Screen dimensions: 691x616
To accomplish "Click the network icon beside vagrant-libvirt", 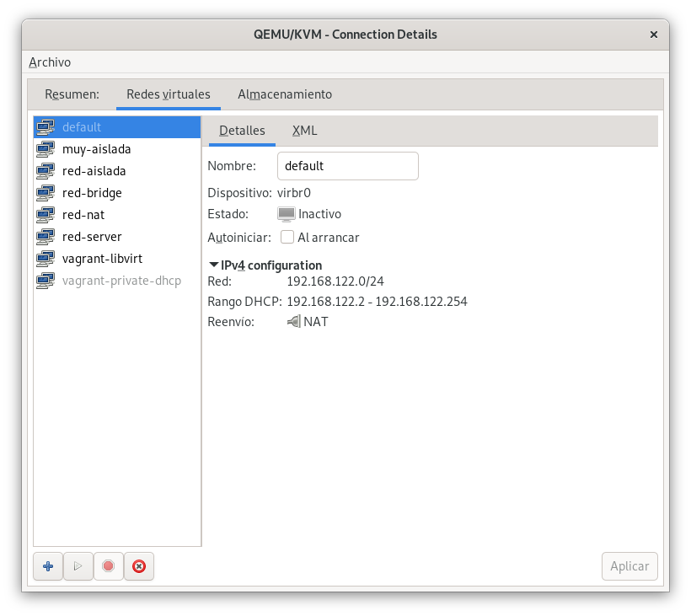I will click(x=46, y=259).
